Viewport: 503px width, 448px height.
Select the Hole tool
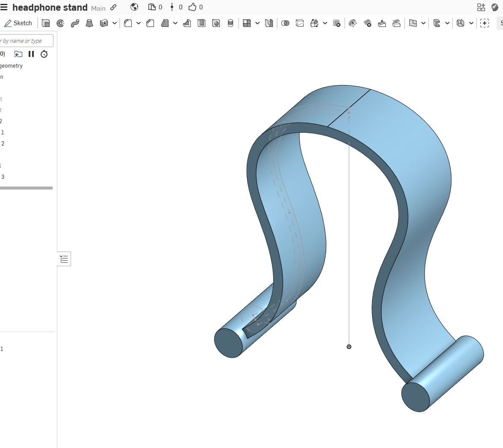click(x=216, y=23)
